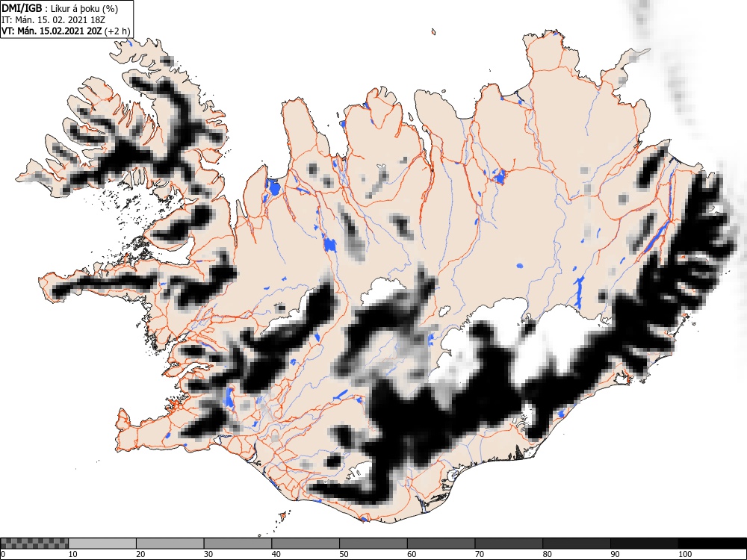Click the legend label '40'
747x560 pixels.
(276, 554)
